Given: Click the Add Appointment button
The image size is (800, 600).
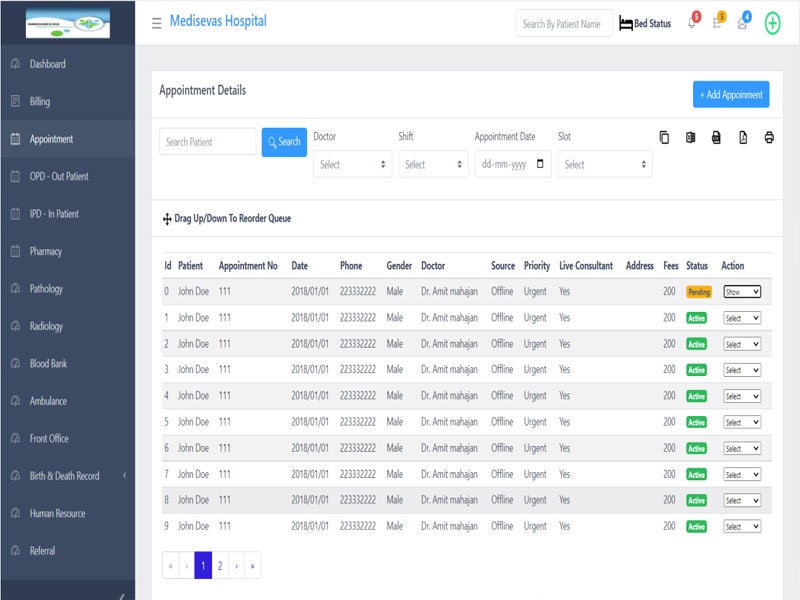Looking at the screenshot, I should point(731,95).
